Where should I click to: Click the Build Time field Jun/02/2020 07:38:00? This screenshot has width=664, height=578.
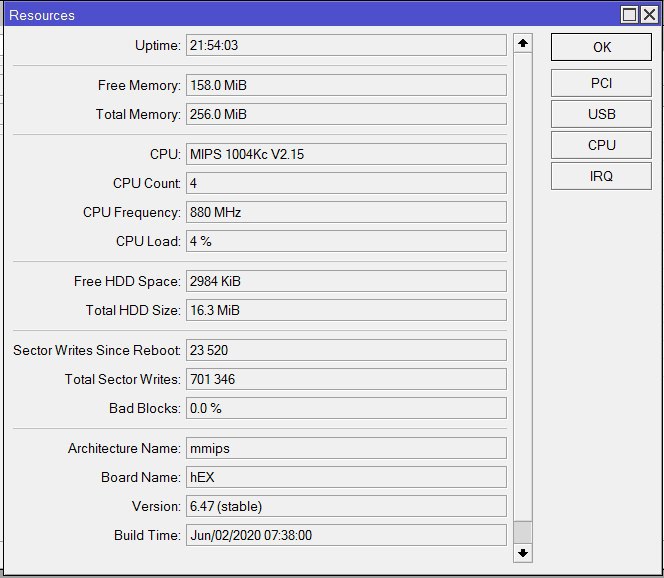click(346, 535)
